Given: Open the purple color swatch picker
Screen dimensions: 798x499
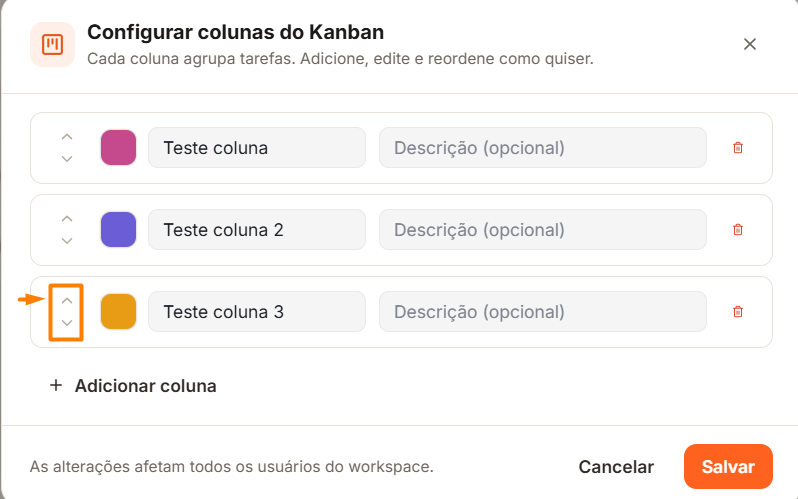Looking at the screenshot, I should [118, 230].
